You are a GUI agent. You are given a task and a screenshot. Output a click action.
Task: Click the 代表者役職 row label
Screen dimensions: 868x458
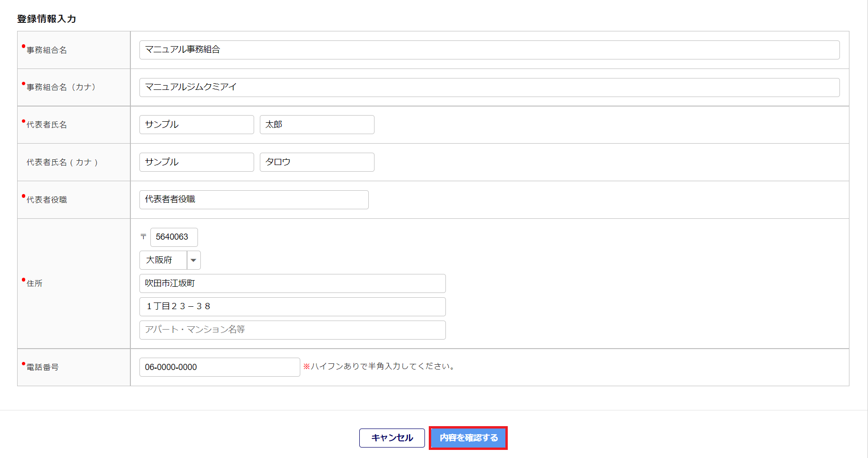click(x=47, y=200)
